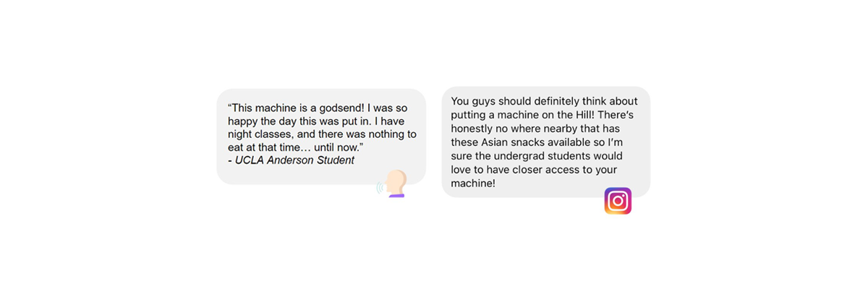
Task: Click "You guys should definitely think about"
Action: click(x=544, y=102)
